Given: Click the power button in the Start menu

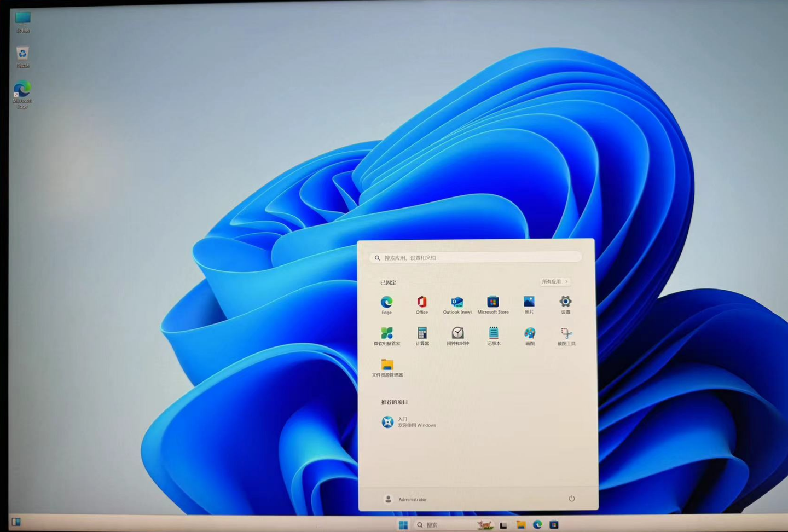Looking at the screenshot, I should click(571, 499).
